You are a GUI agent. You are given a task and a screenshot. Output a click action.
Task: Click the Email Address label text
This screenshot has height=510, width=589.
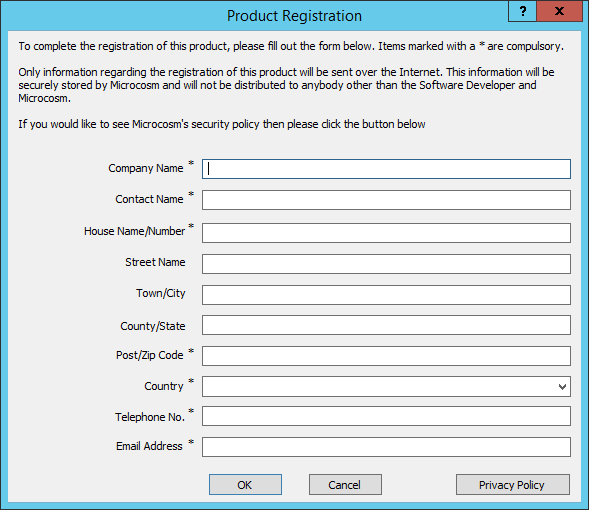[x=149, y=446]
